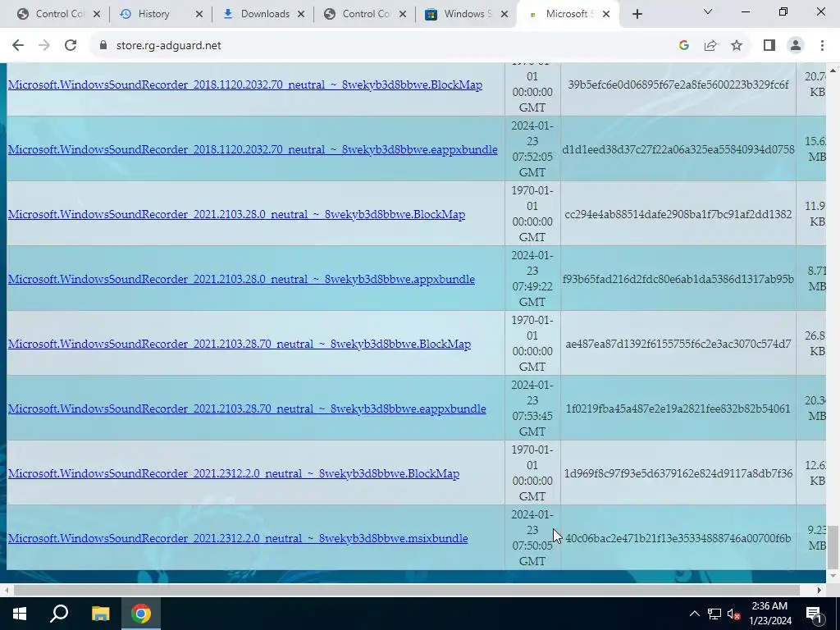Click the horizontal scrollbar left arrow
Viewport: 840px width, 630px height.
[5, 590]
